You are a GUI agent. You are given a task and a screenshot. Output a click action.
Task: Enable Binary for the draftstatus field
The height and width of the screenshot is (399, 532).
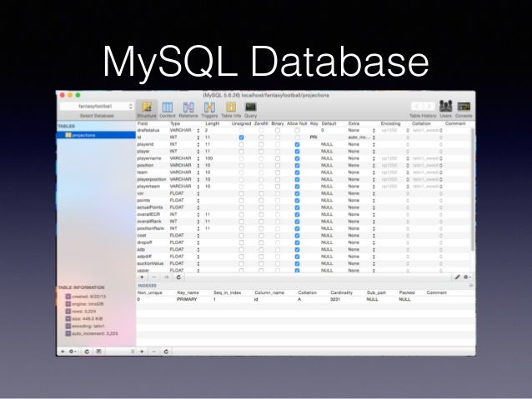[278, 131]
